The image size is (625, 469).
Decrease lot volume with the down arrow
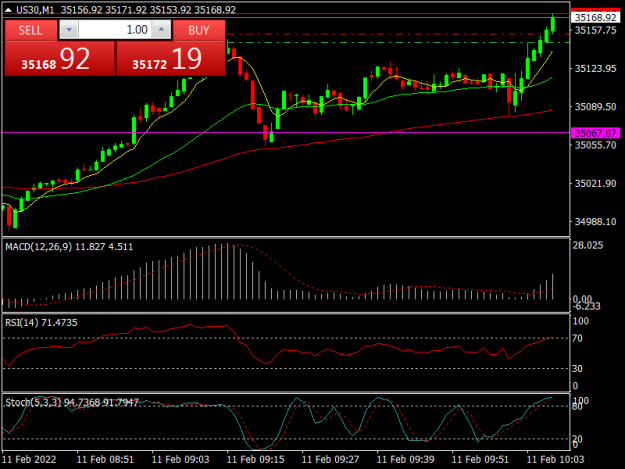[69, 30]
